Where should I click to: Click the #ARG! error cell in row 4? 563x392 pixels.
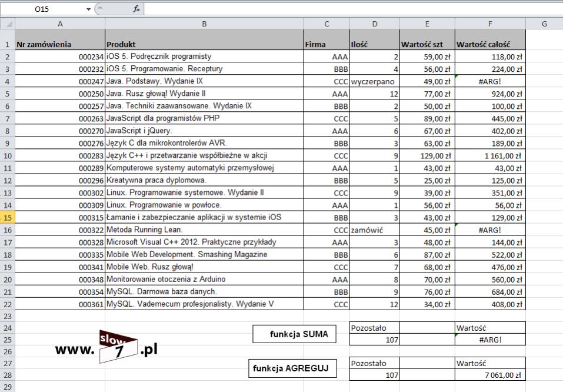(490, 81)
